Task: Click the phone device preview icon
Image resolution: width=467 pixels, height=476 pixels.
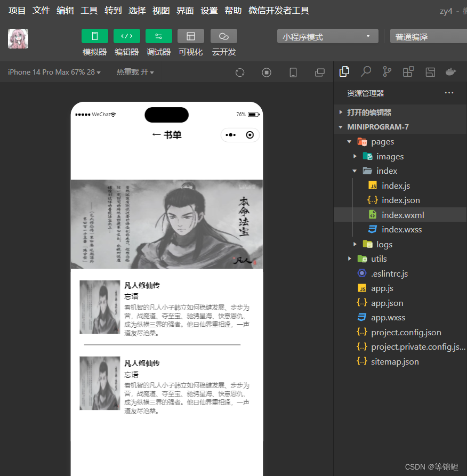Action: point(293,72)
